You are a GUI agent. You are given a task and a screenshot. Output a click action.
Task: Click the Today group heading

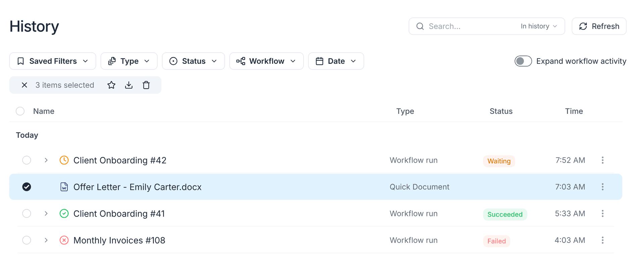click(x=27, y=135)
